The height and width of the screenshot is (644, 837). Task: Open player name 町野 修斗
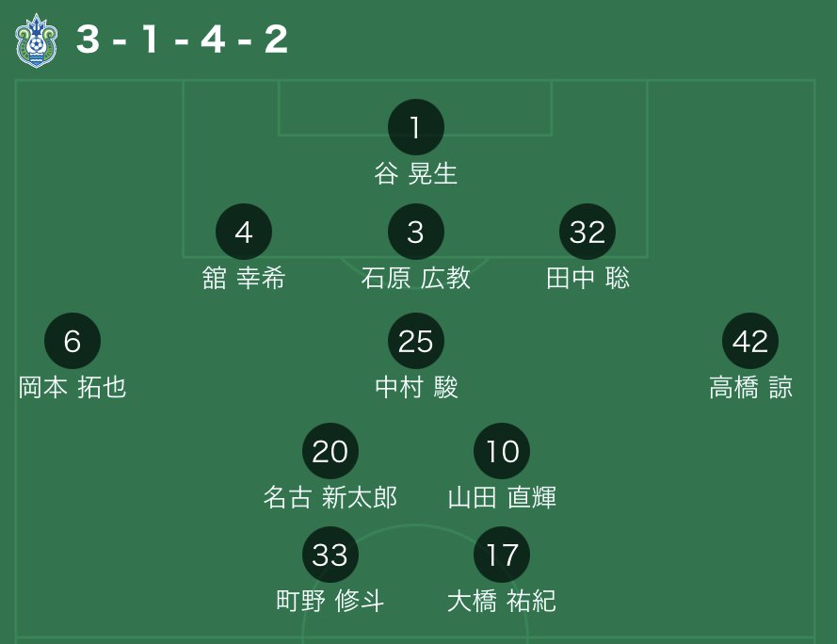tap(330, 602)
